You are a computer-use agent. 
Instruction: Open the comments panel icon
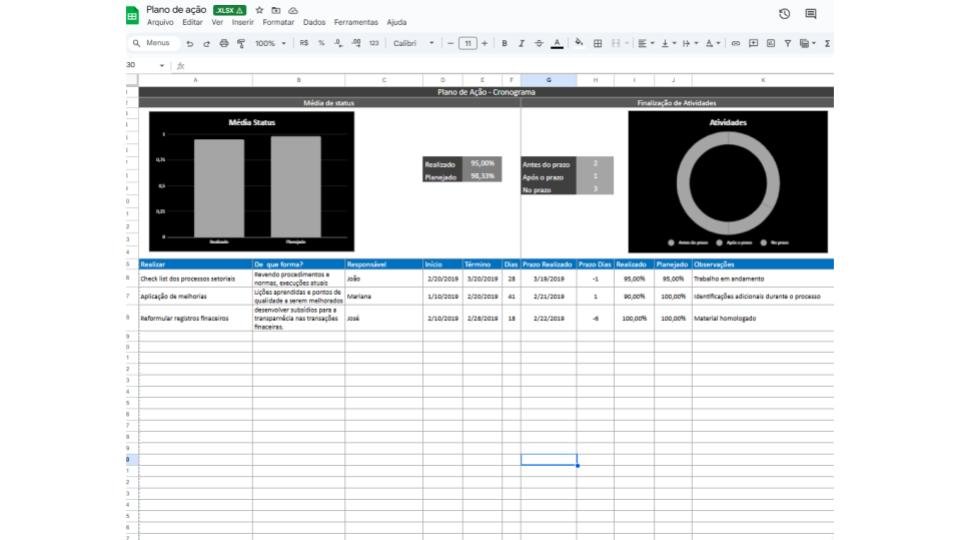click(x=811, y=14)
